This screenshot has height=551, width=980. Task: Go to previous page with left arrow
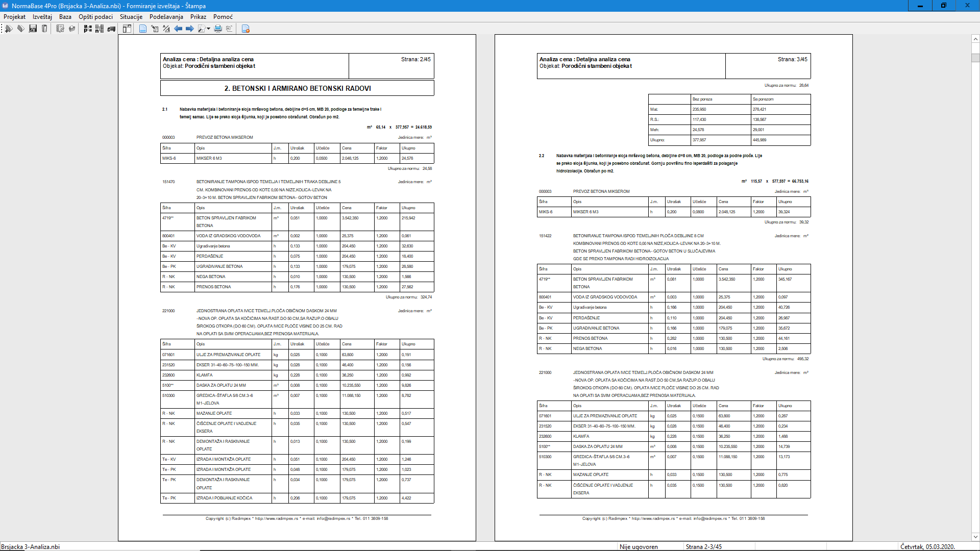tap(178, 29)
